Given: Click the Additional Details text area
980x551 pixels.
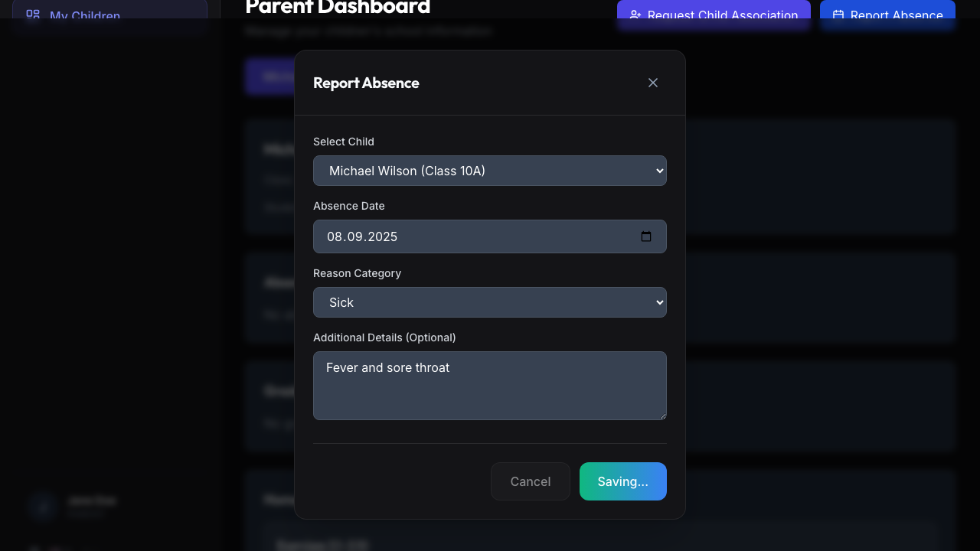Looking at the screenshot, I should coord(490,386).
